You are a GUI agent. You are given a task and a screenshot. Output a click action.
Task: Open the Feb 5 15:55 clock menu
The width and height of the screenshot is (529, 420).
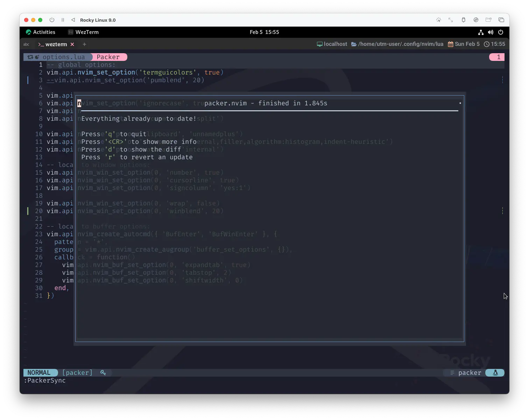pos(264,32)
